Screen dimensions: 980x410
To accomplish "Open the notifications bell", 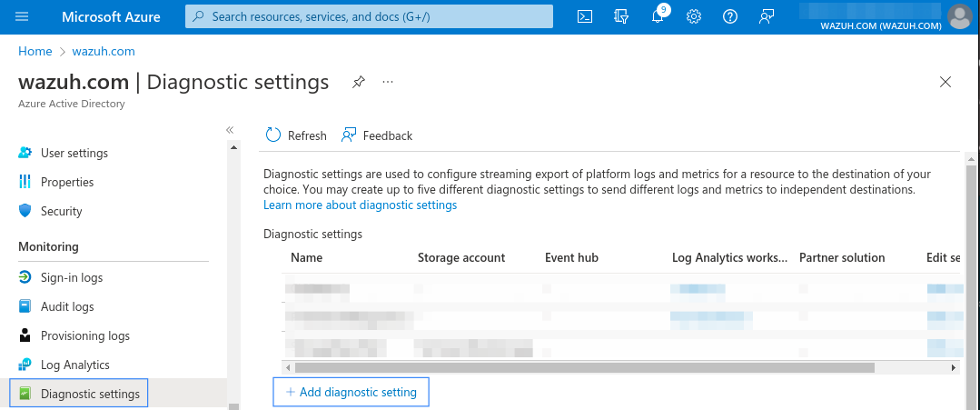I will [x=657, y=17].
